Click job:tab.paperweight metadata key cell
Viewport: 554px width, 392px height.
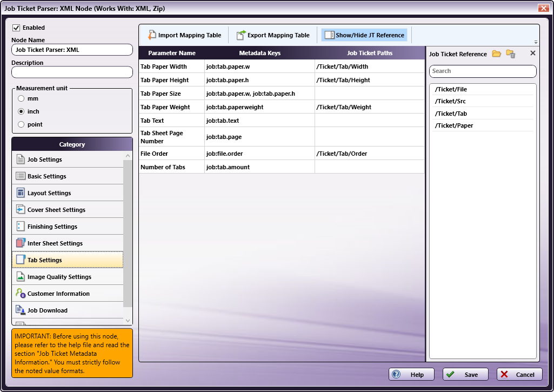point(259,107)
